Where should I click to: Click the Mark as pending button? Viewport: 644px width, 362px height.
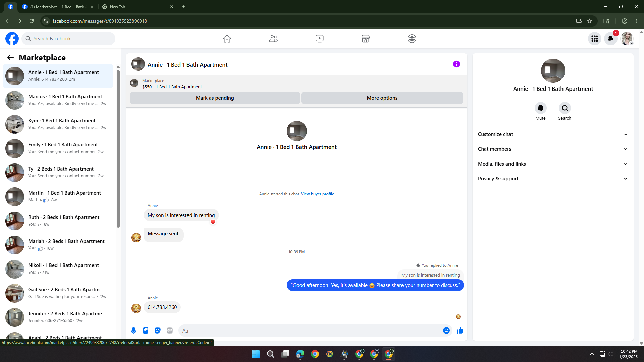pyautogui.click(x=215, y=98)
